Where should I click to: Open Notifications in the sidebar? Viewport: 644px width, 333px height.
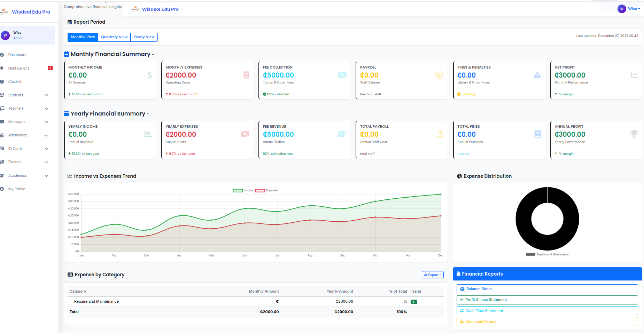tap(19, 68)
